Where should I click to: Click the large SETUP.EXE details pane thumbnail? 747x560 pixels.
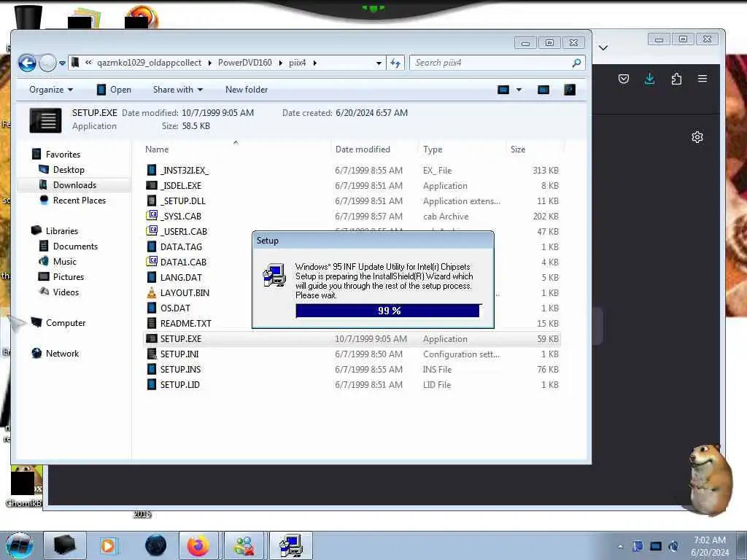point(45,120)
